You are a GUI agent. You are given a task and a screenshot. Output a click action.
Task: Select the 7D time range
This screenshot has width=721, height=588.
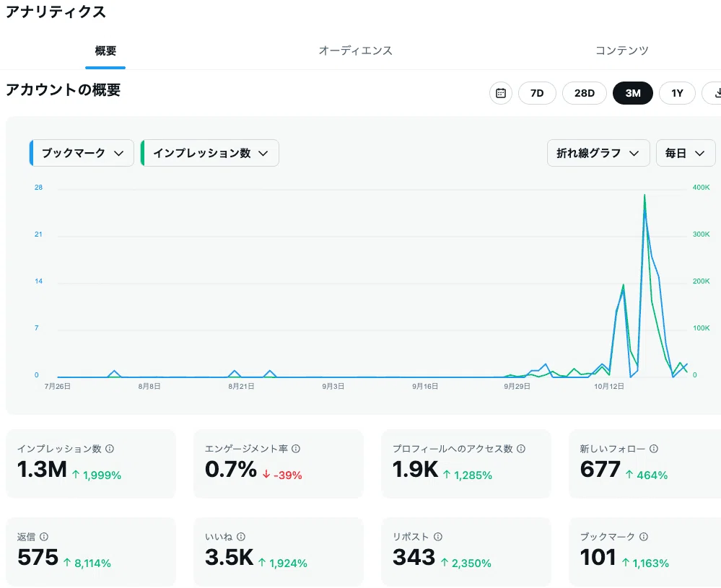537,93
